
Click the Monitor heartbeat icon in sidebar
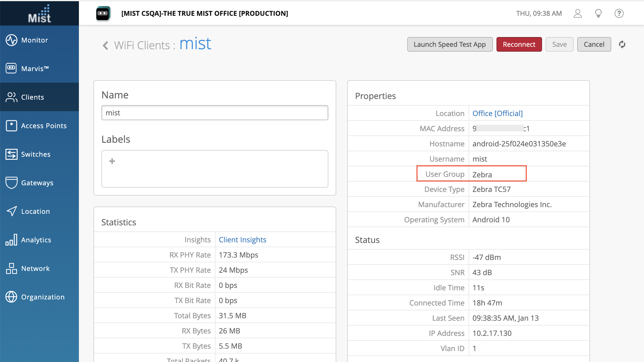[x=12, y=40]
